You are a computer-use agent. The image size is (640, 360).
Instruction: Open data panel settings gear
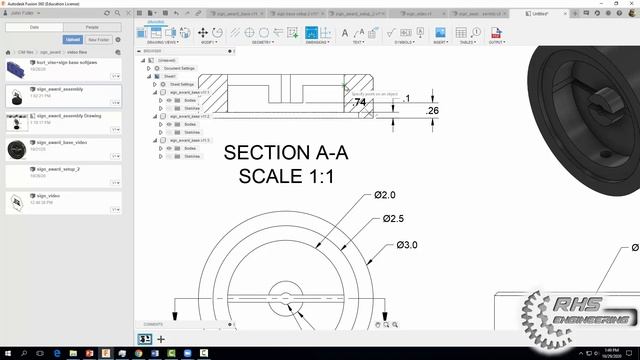click(118, 40)
